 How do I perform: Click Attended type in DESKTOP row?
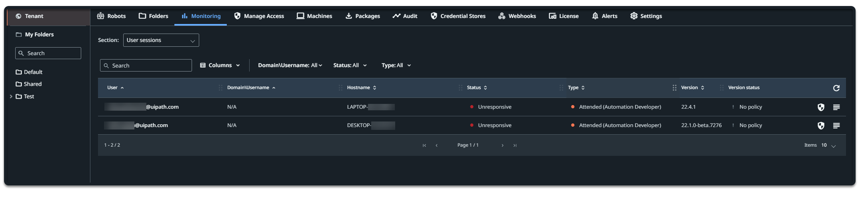[620, 125]
